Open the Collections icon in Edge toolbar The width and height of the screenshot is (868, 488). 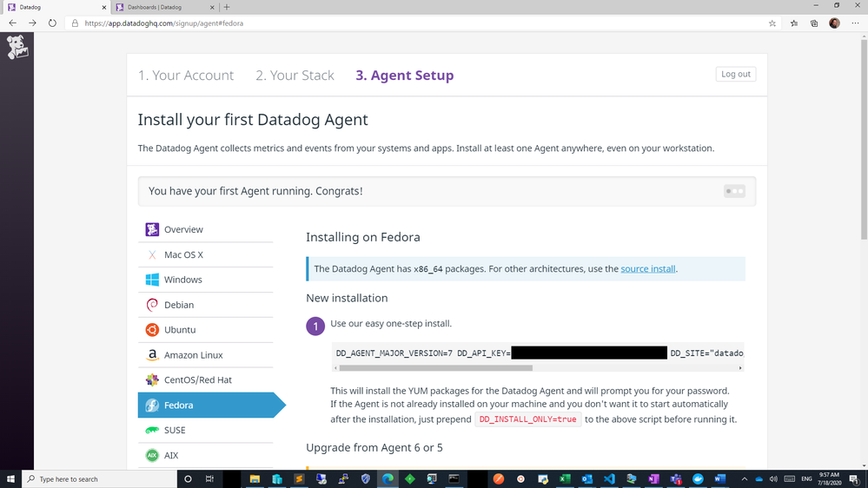click(814, 23)
